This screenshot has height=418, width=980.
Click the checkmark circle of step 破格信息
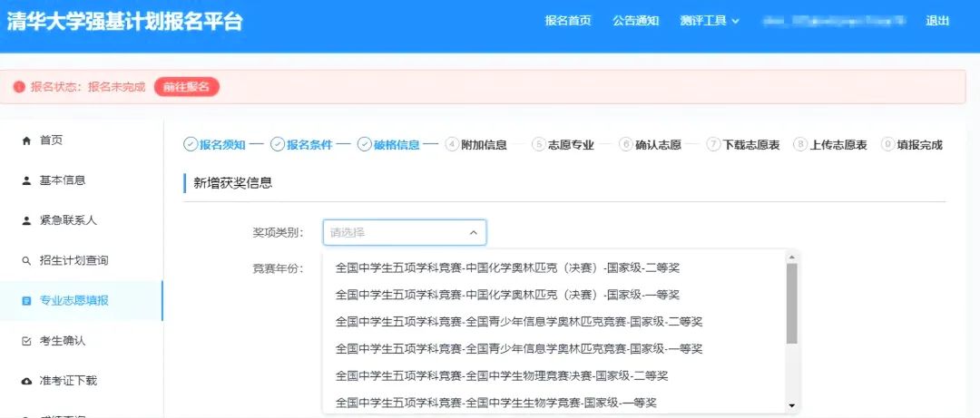pos(365,144)
